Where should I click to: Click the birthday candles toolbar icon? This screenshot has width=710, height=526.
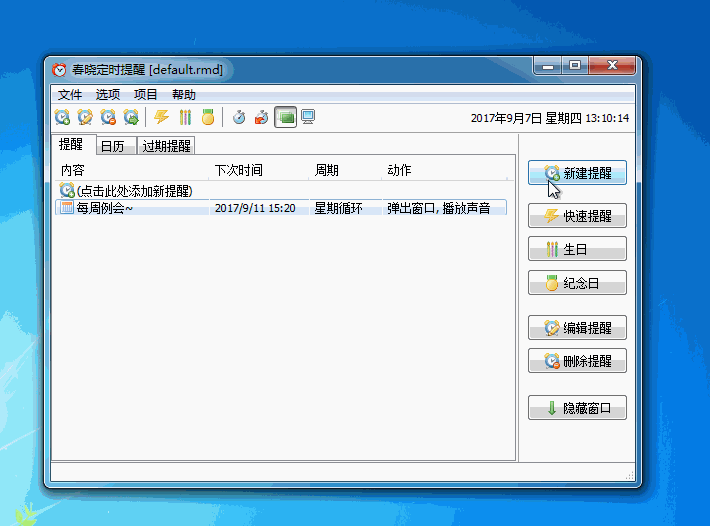(x=185, y=117)
